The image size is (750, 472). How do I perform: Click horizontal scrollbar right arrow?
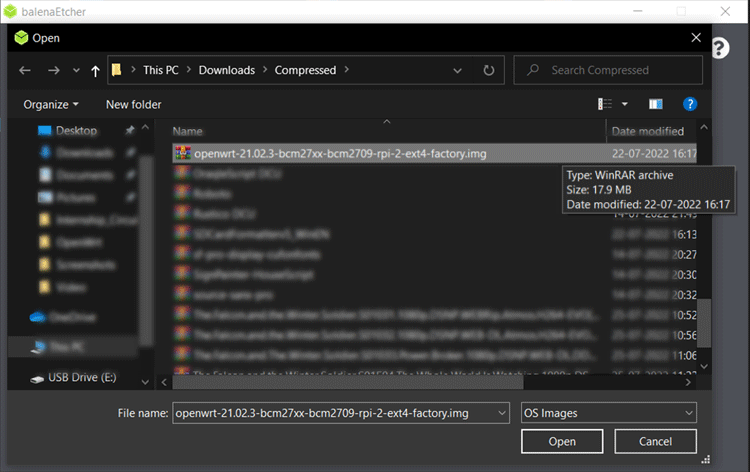tap(688, 382)
